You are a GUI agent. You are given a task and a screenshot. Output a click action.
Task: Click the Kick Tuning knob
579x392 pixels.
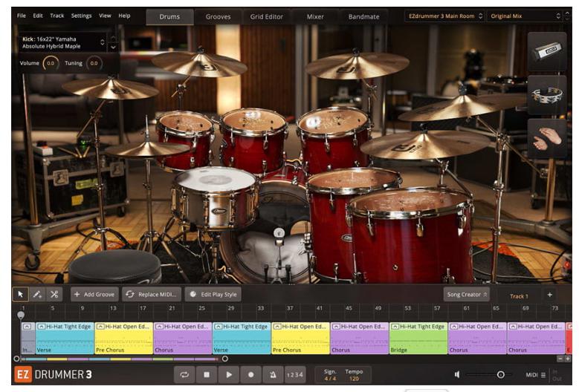click(94, 63)
